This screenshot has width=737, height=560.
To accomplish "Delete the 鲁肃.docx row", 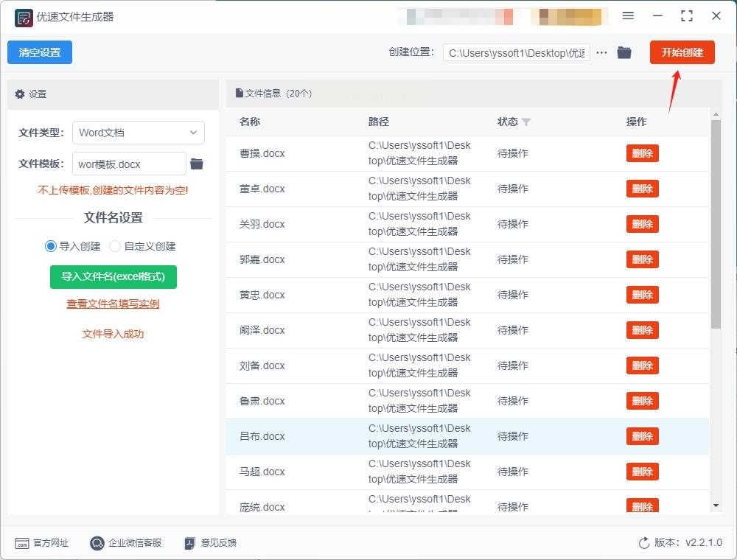I will [642, 401].
